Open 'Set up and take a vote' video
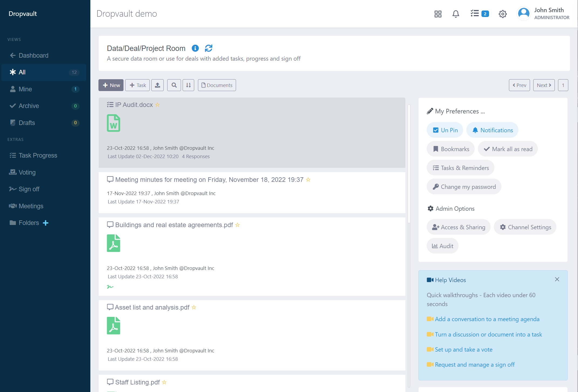The image size is (578, 392). pyautogui.click(x=463, y=349)
